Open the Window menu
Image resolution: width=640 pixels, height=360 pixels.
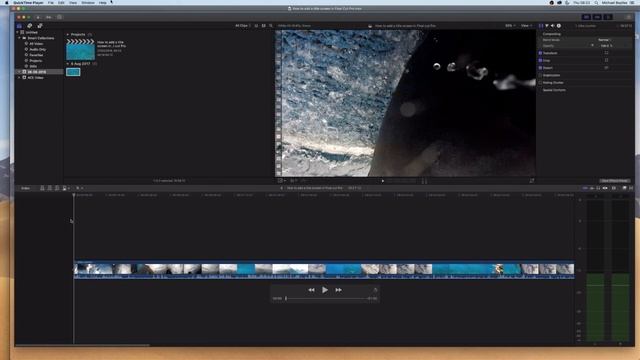point(88,2)
